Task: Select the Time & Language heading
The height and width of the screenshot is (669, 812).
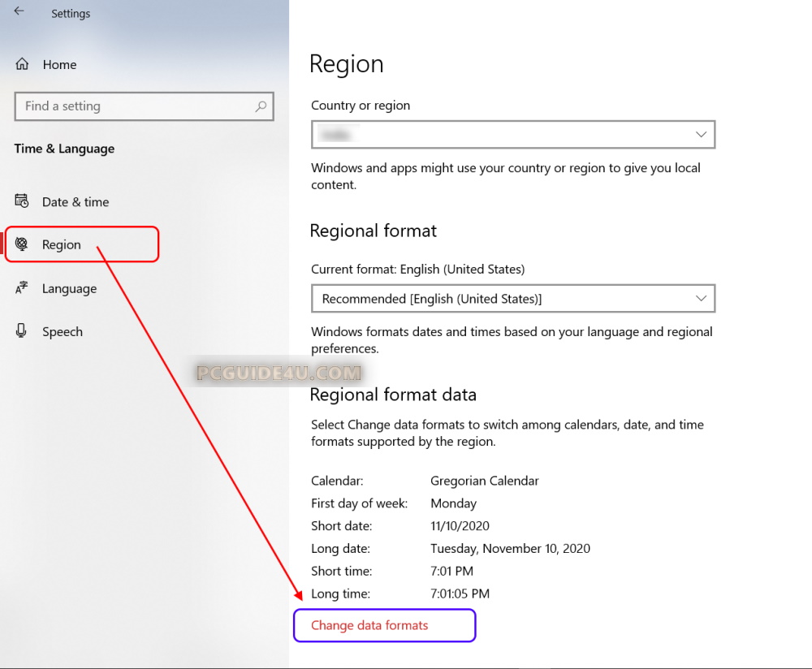Action: (x=64, y=149)
